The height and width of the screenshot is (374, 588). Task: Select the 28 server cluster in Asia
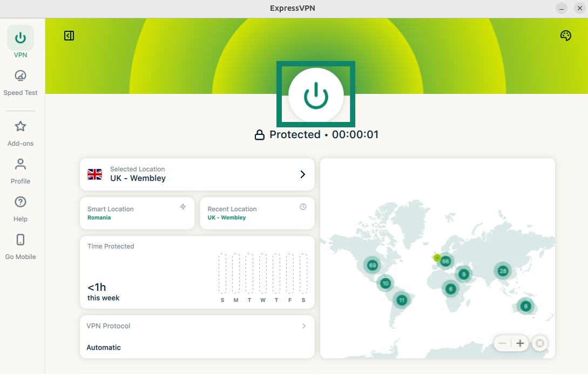click(x=503, y=271)
